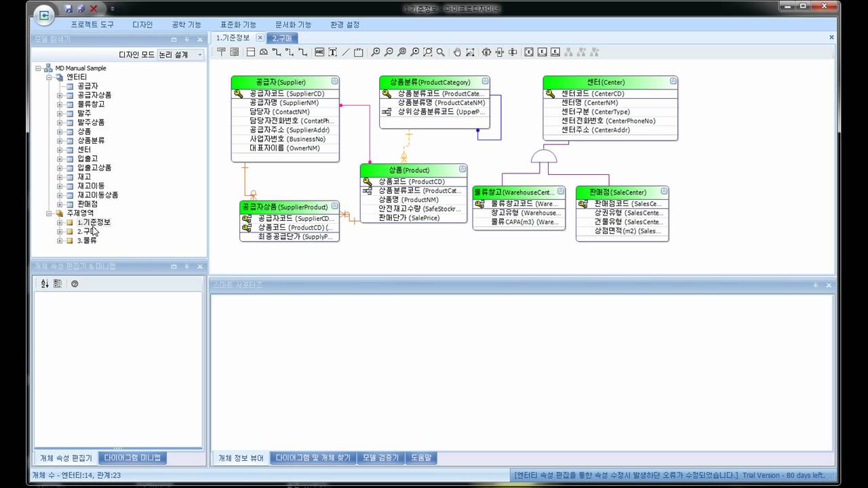Select the note memo tool

point(359,52)
